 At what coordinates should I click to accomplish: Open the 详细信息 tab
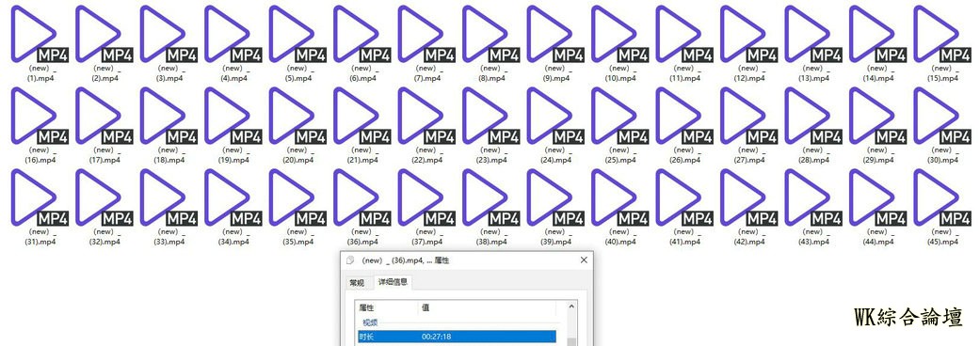coord(394,282)
